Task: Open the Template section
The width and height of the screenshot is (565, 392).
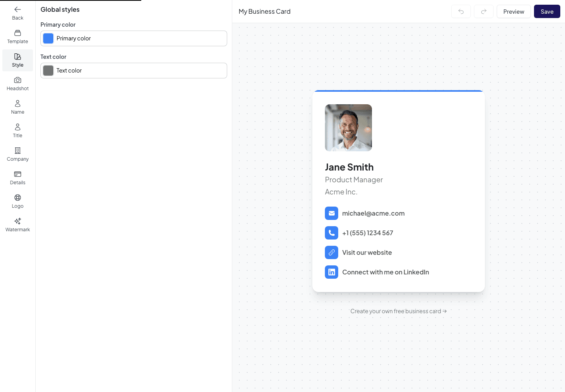Action: (x=18, y=37)
